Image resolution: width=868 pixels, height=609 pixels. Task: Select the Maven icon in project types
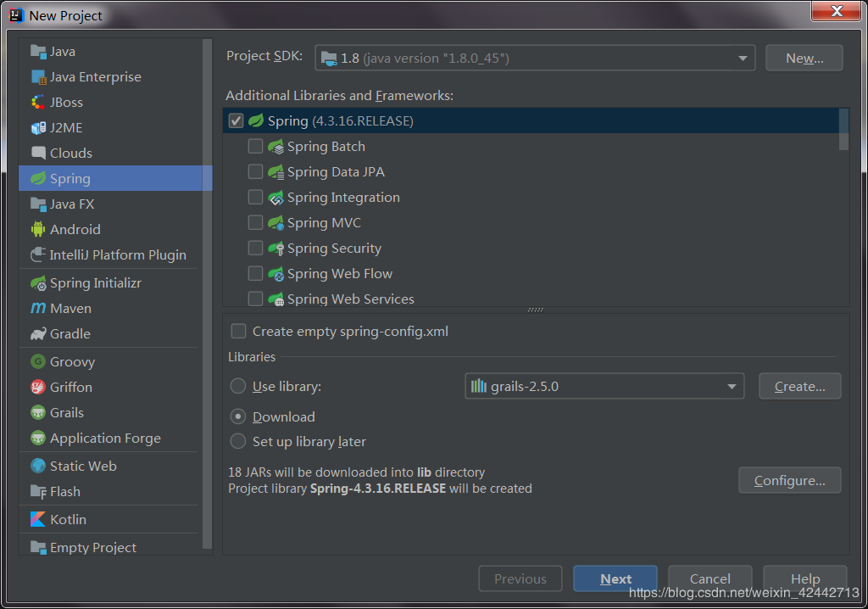click(38, 309)
